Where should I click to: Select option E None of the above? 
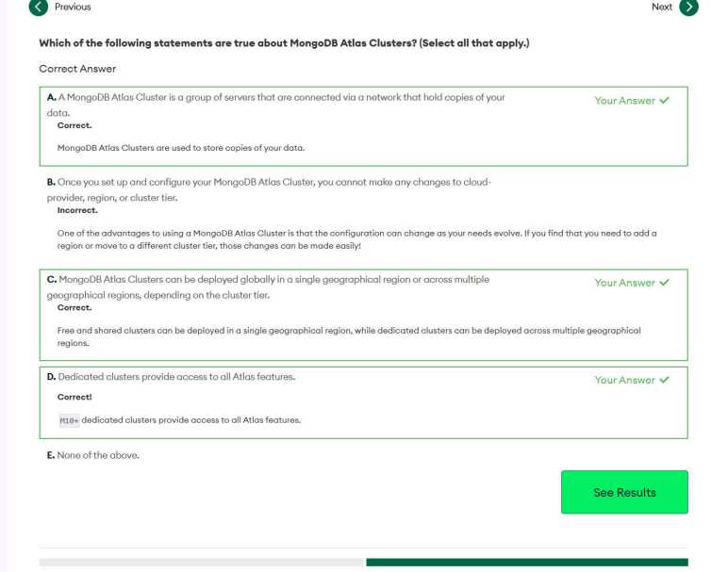tap(92, 456)
